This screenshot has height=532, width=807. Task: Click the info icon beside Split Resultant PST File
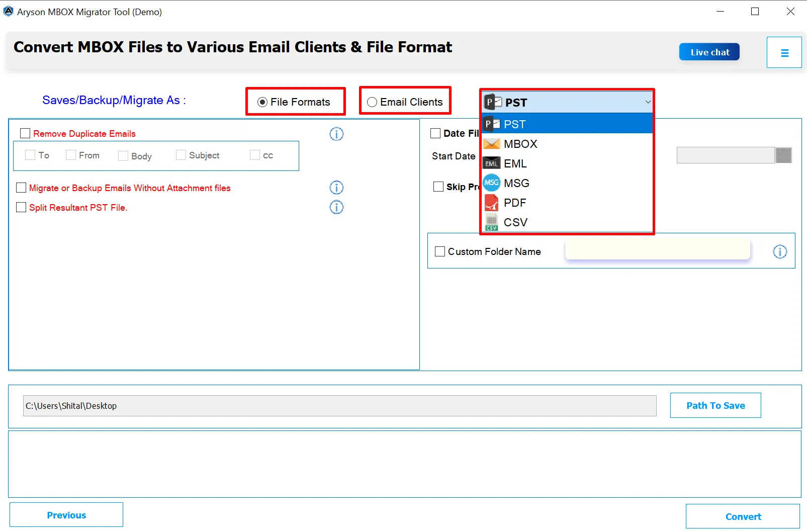click(x=336, y=207)
